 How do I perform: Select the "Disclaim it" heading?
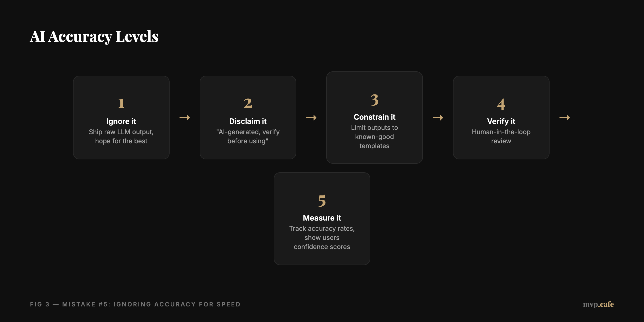(248, 121)
